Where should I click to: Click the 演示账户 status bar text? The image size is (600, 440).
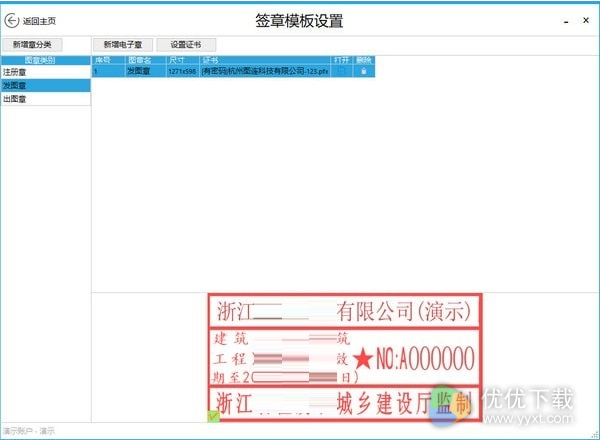[29, 431]
